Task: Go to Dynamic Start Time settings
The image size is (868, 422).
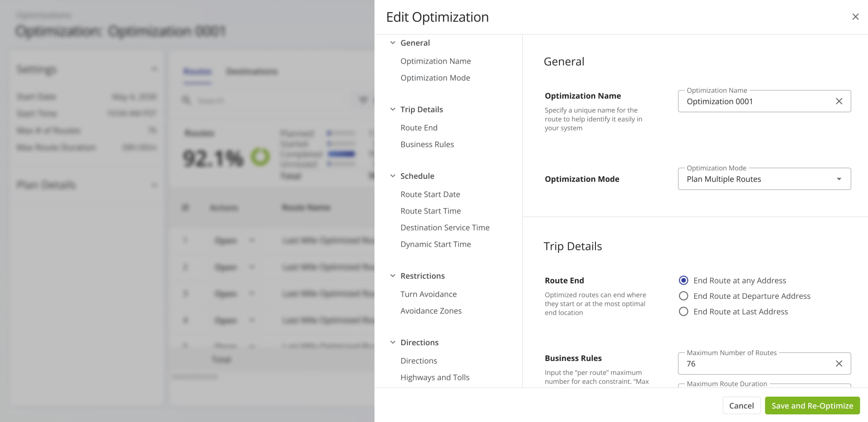Action: click(x=435, y=244)
